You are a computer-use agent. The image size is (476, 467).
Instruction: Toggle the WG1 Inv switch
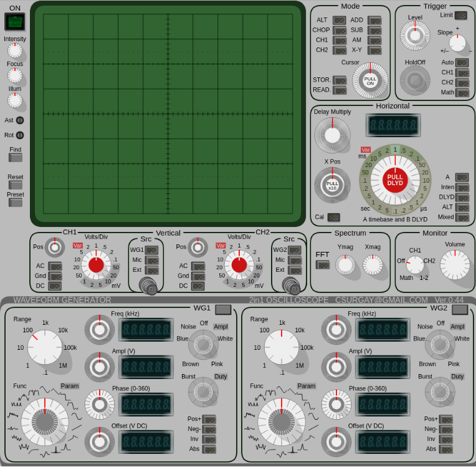(209, 440)
